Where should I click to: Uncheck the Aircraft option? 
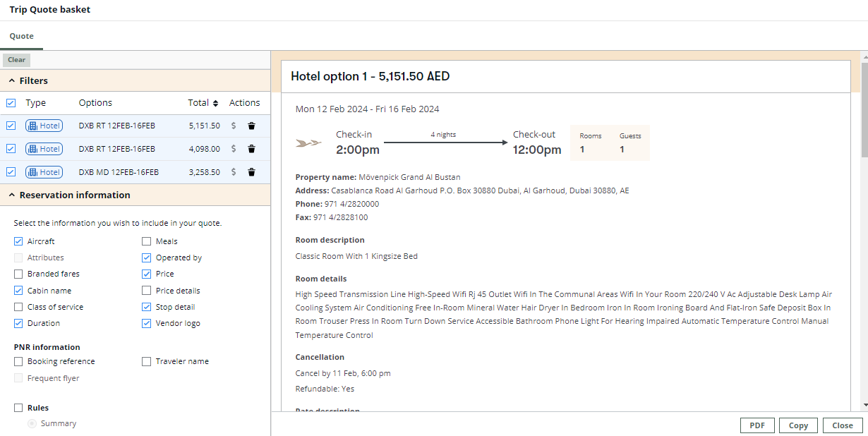(18, 241)
